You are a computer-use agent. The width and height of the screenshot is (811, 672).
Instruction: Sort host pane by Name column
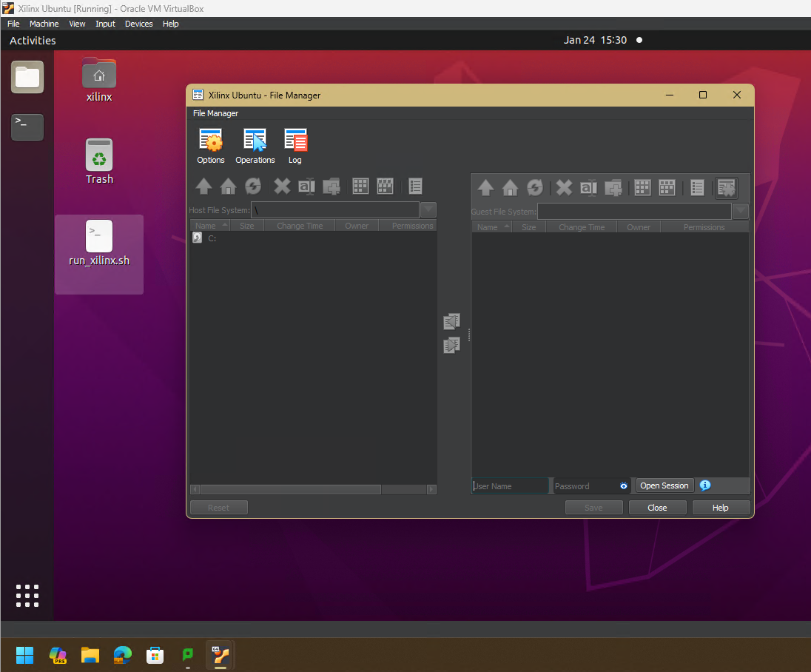[x=210, y=226]
